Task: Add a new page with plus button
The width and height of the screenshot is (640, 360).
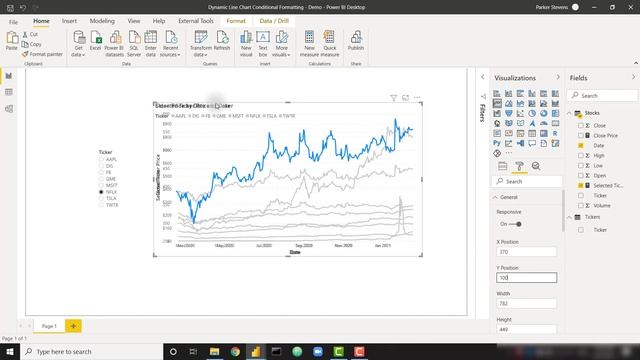Action: click(x=73, y=326)
